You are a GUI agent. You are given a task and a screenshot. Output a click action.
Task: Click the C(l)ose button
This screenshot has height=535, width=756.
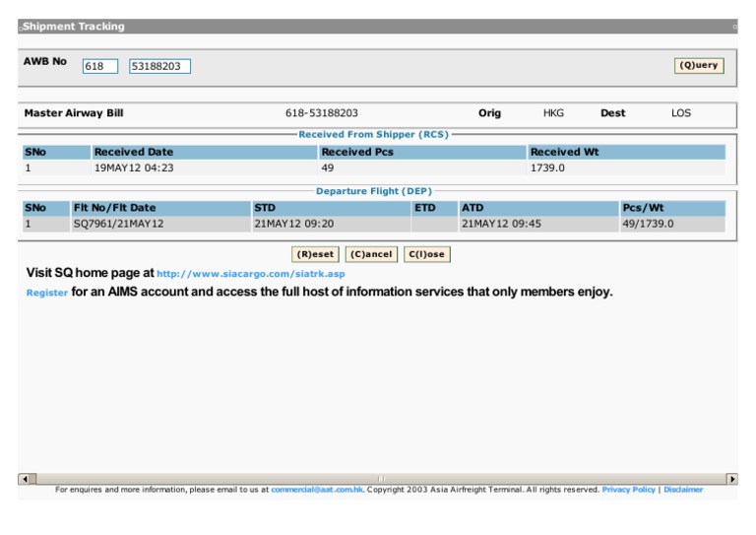tap(426, 254)
